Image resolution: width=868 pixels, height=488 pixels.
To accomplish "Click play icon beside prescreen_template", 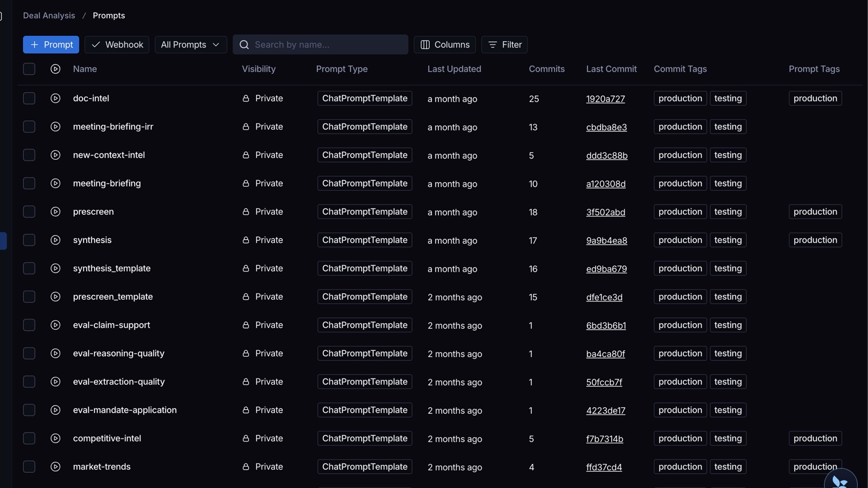I will coord(55,297).
